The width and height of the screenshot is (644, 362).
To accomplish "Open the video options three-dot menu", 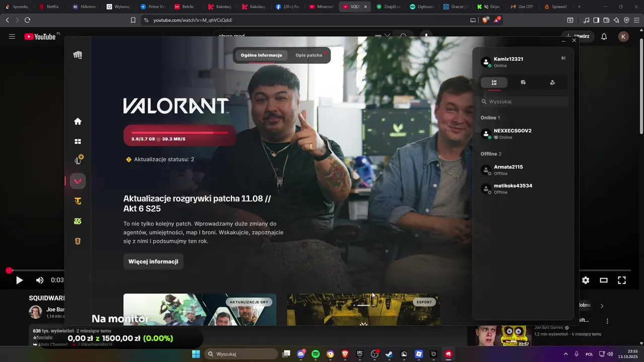I will pos(607,321).
